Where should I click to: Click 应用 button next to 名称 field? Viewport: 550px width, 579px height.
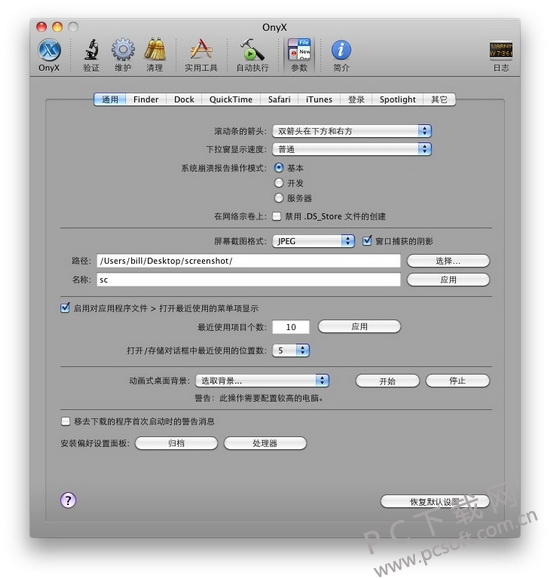click(x=448, y=280)
